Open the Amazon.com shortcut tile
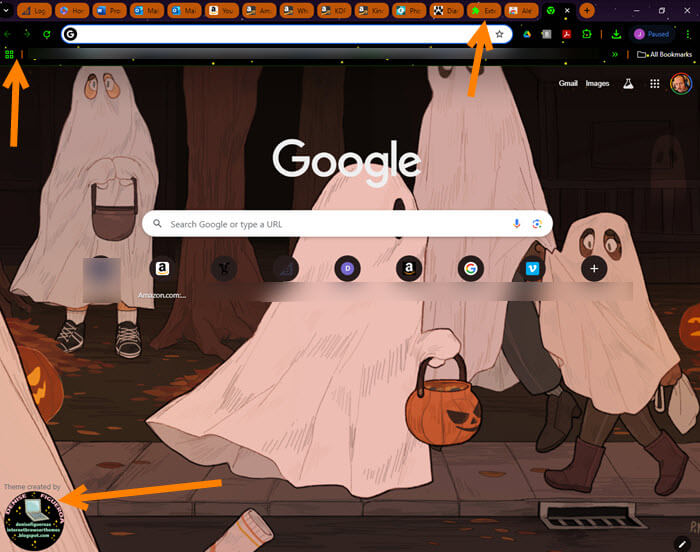This screenshot has height=552, width=700. point(162,276)
